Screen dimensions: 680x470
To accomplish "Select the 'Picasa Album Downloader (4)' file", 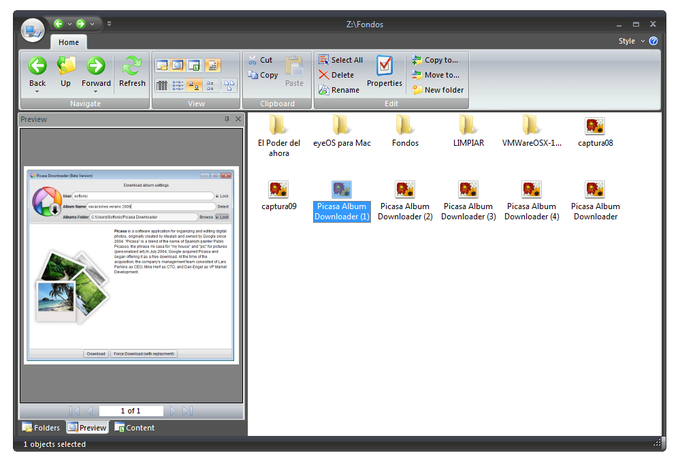I will tap(532, 201).
